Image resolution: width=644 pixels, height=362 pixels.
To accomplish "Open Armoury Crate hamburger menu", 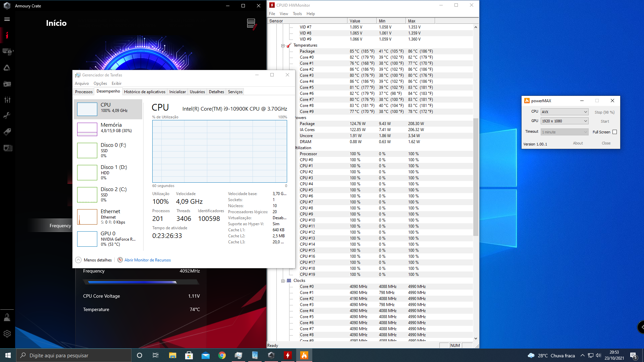I will point(7,19).
